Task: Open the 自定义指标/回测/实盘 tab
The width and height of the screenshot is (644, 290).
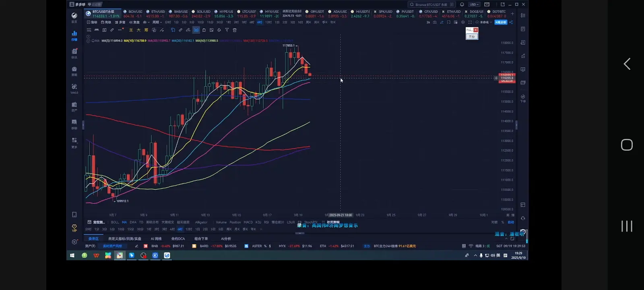Action: (x=125, y=239)
